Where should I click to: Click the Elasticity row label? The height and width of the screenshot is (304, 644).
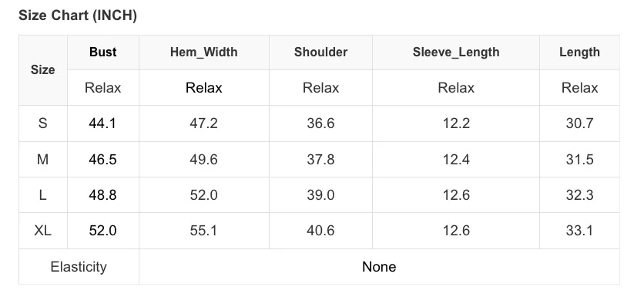tap(79, 266)
